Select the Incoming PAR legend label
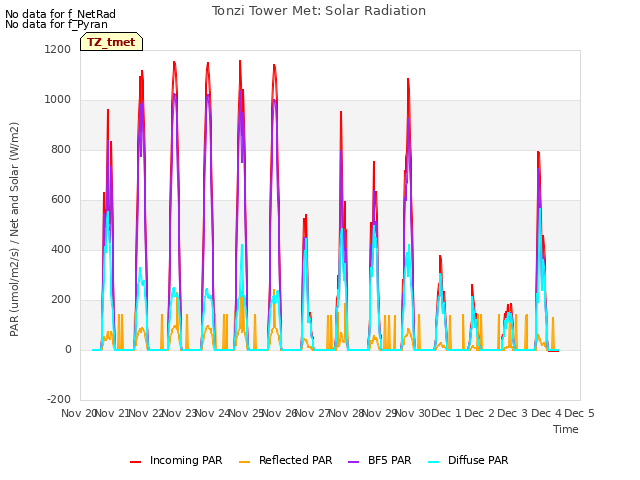 [186, 460]
